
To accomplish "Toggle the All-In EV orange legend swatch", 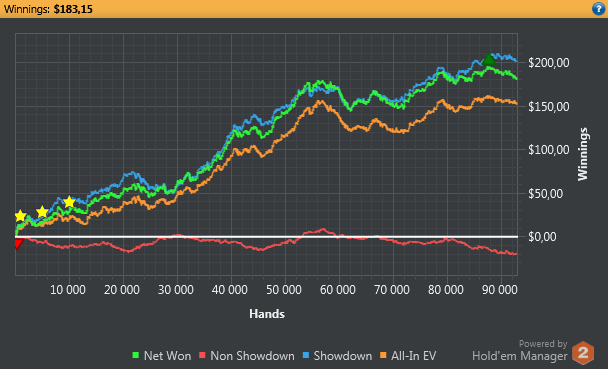I will coord(383,355).
